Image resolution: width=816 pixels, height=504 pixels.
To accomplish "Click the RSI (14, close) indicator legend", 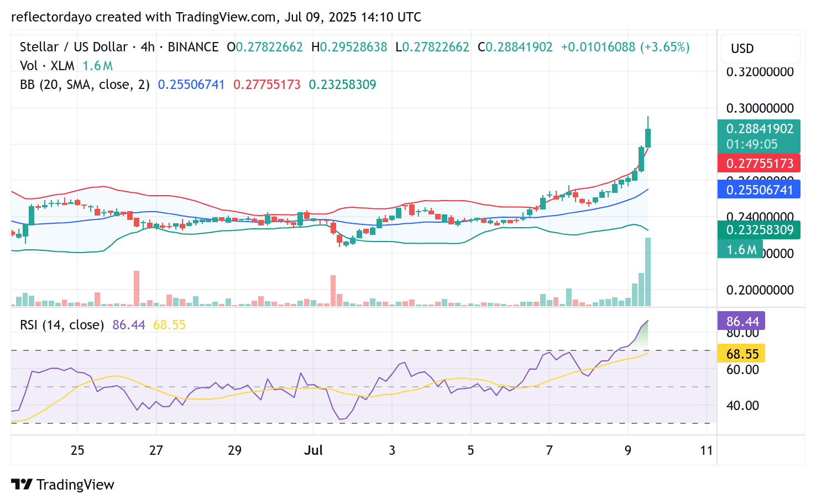I will pyautogui.click(x=62, y=325).
